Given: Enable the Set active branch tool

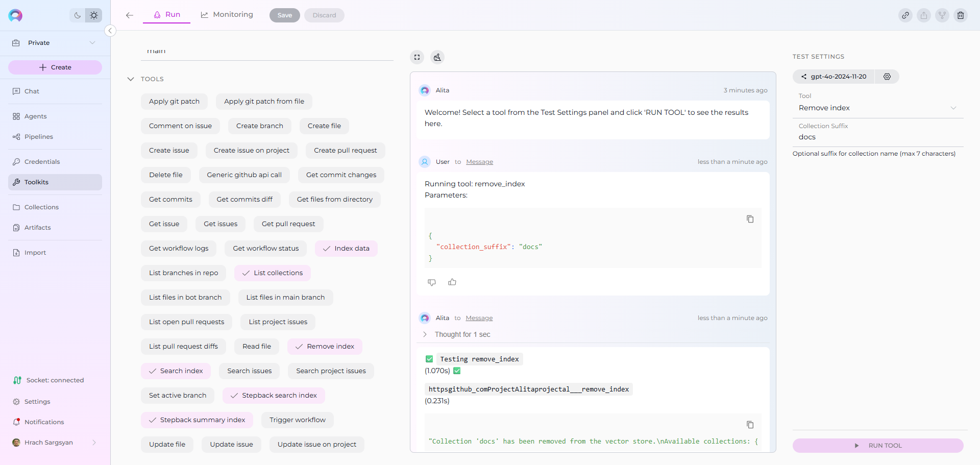Looking at the screenshot, I should click(x=178, y=396).
